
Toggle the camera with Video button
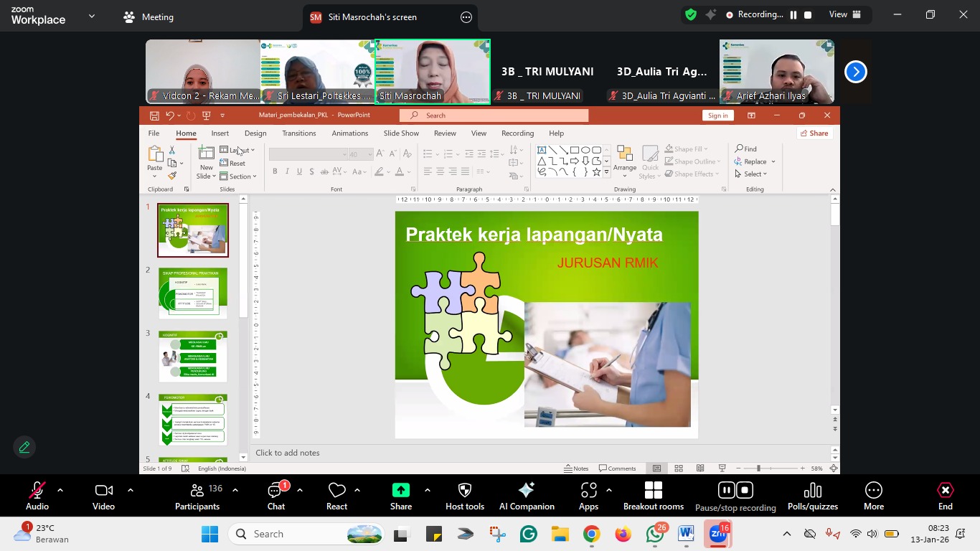[x=103, y=496]
